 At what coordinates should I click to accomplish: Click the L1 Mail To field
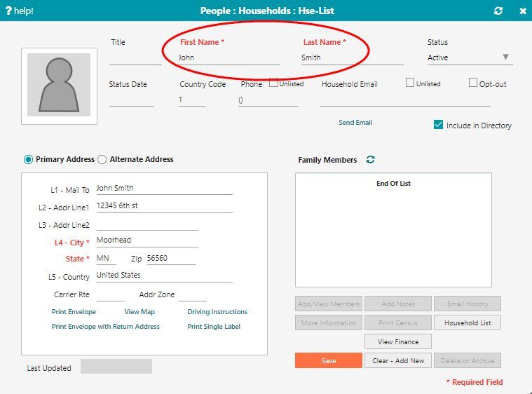pyautogui.click(x=164, y=189)
